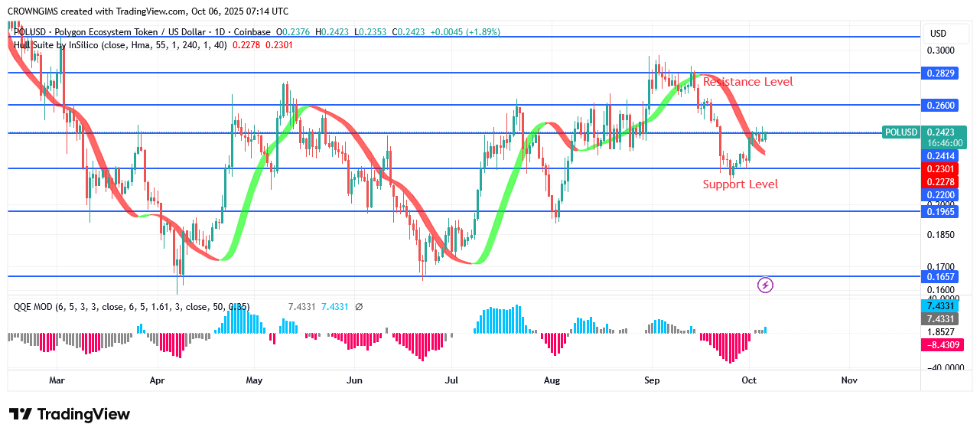Click the 16:46:00 candle countdown timer label

click(x=945, y=143)
